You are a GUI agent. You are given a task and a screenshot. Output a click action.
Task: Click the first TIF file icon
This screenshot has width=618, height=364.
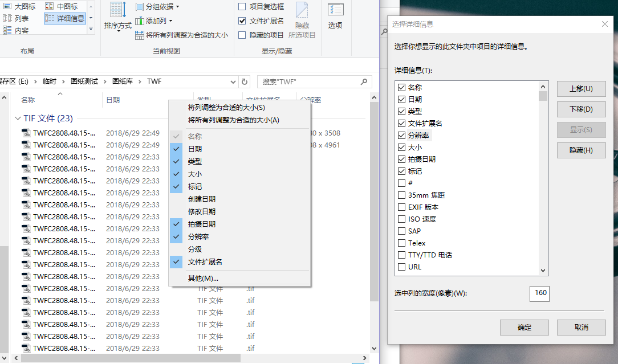26,133
